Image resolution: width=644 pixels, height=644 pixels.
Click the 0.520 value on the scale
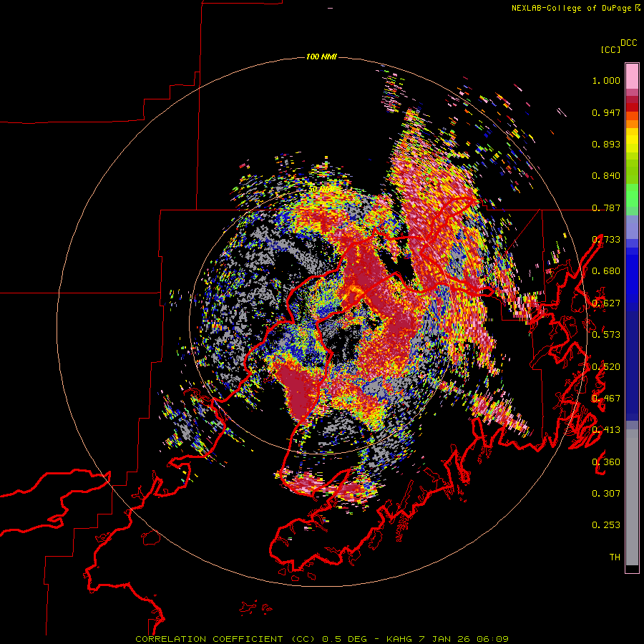click(606, 367)
